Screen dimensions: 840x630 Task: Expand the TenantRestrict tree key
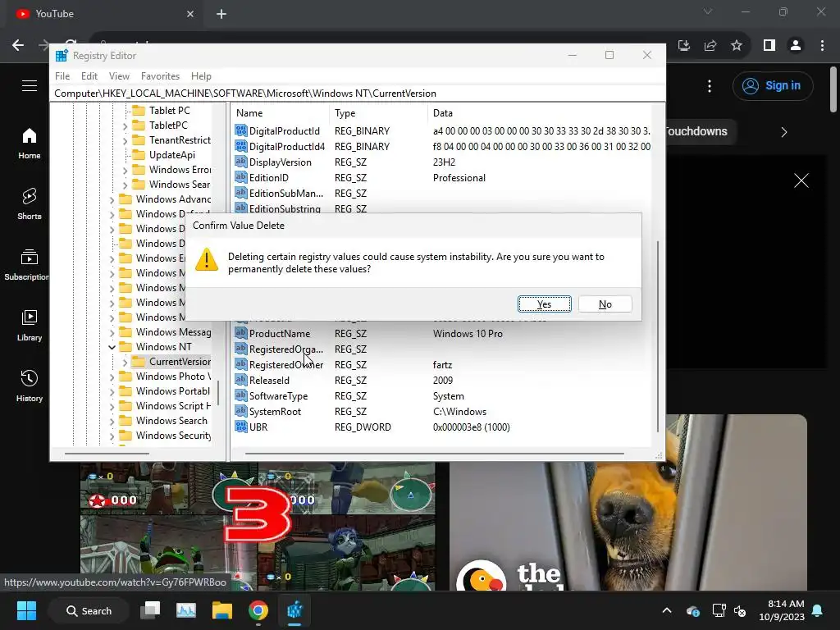click(125, 141)
